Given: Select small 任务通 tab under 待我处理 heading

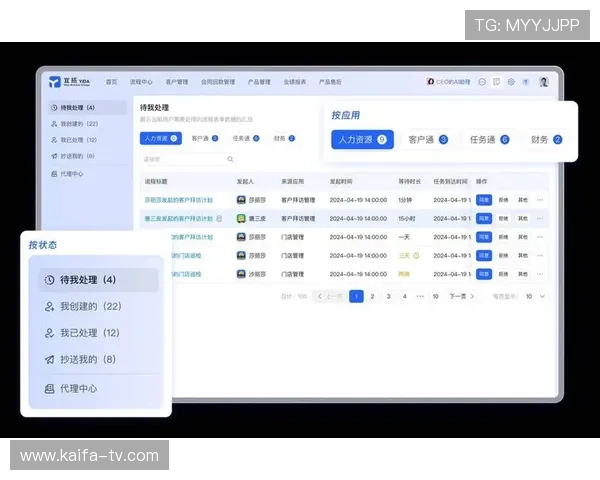Looking at the screenshot, I should pyautogui.click(x=246, y=139).
